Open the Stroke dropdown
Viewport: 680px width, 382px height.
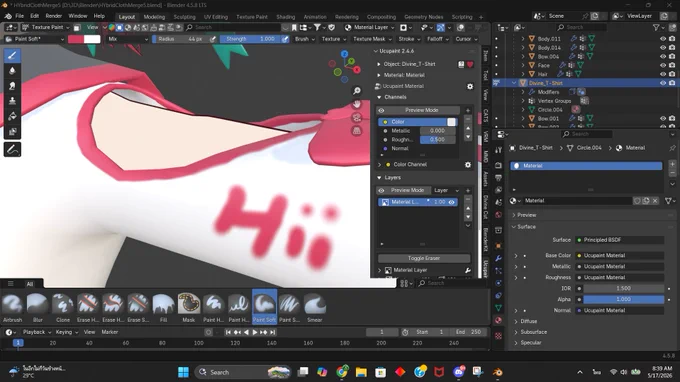(409, 39)
